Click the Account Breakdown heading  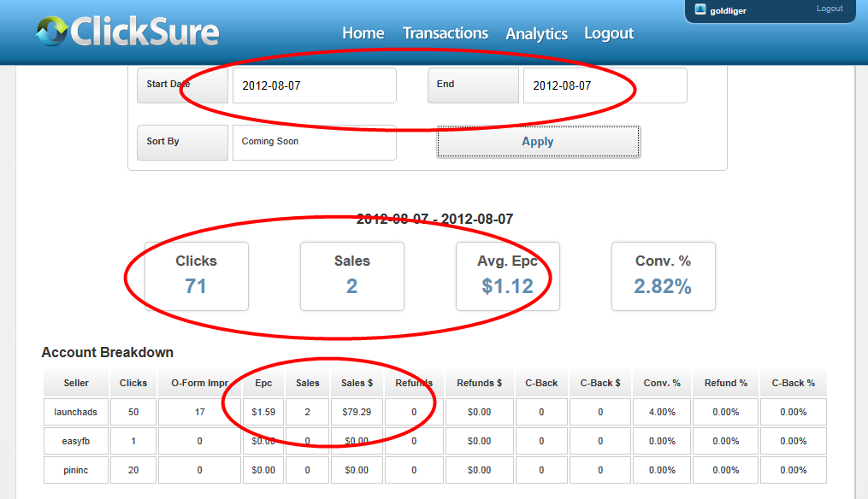(x=108, y=352)
